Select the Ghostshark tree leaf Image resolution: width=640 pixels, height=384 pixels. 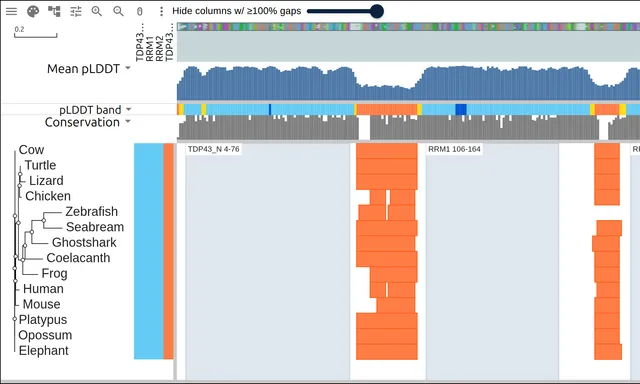pos(84,242)
